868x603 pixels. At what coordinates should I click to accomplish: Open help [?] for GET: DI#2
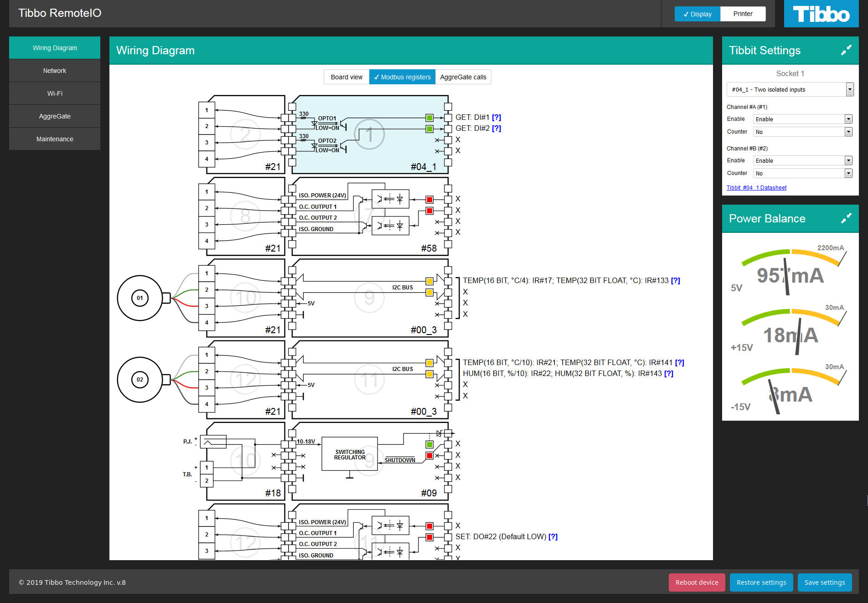(x=496, y=129)
